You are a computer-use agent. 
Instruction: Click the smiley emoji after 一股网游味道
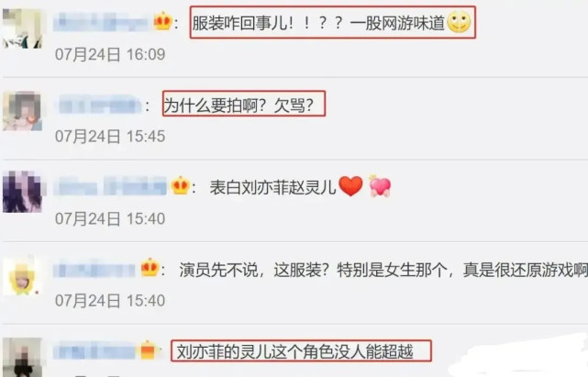pos(459,22)
